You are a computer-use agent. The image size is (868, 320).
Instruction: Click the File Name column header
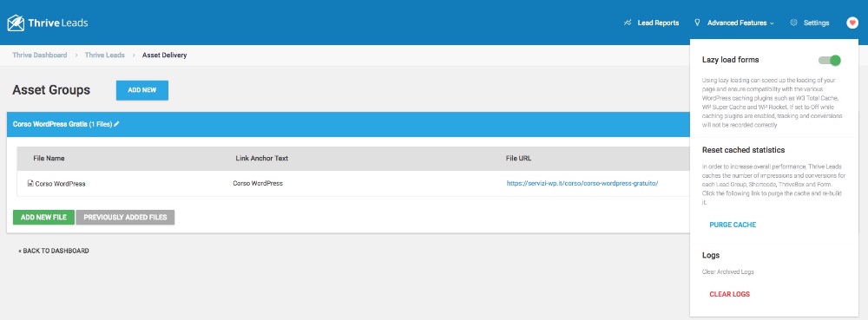(49, 158)
